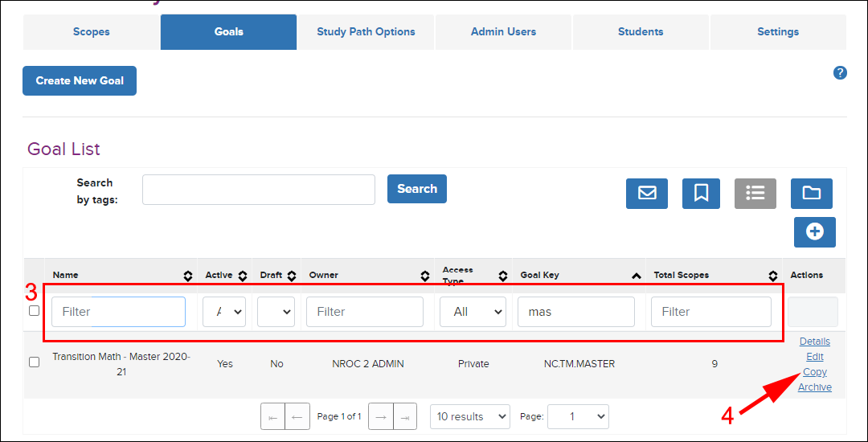Viewport: 868px width, 442px height.
Task: Click the gray list view icon button
Action: 755,194
